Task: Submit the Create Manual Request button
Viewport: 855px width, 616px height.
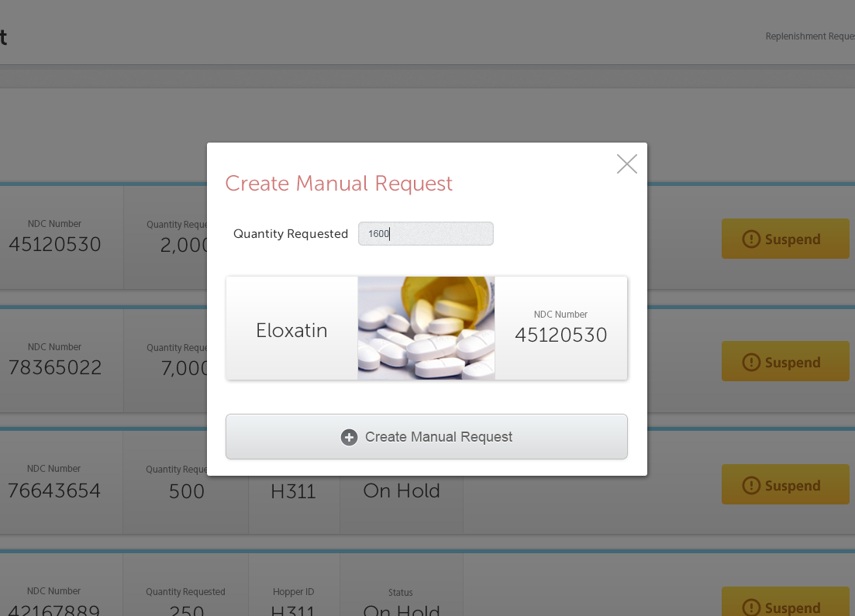Action: pos(426,437)
